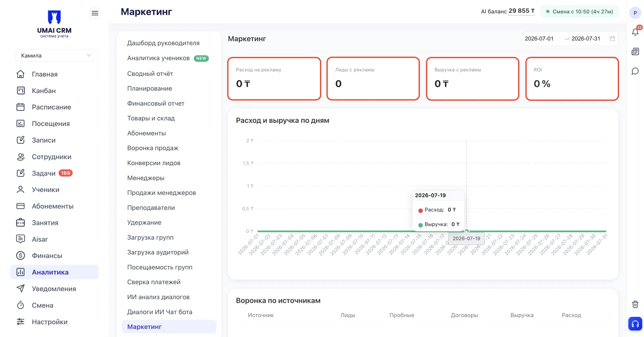Image resolution: width=644 pixels, height=337 pixels.
Task: Select Финансовый отчет in analytics menu
Action: tap(156, 103)
